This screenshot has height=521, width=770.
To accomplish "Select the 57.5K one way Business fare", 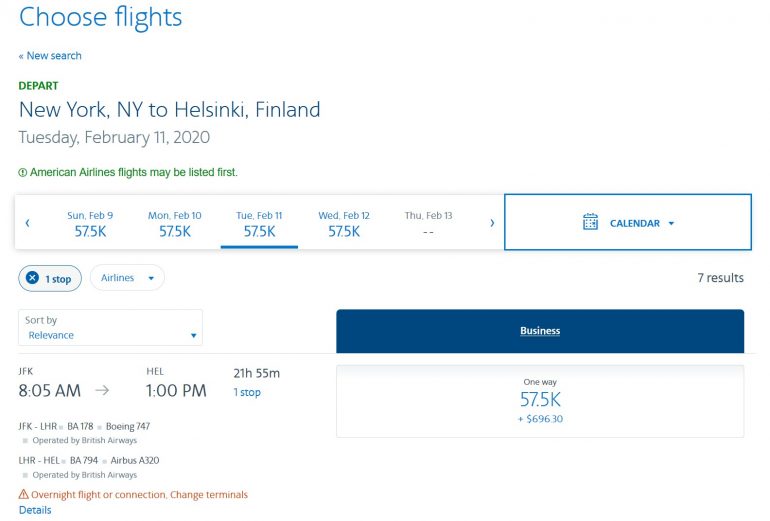I will [540, 401].
